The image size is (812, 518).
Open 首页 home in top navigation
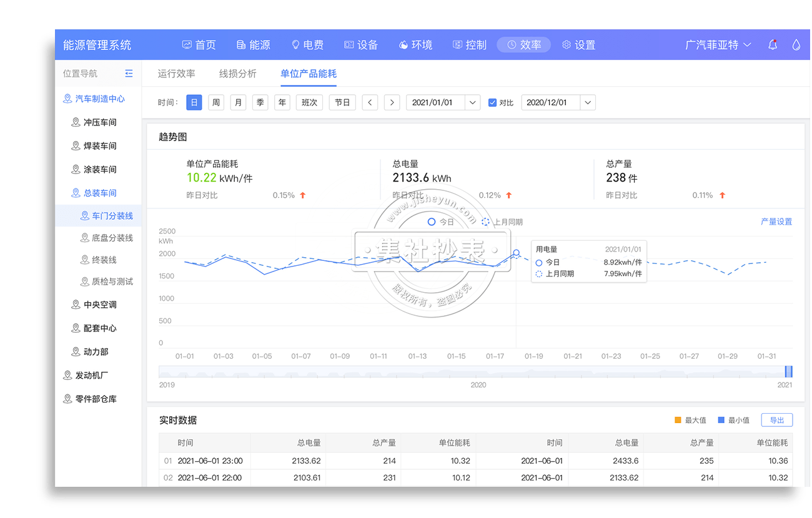[199, 45]
